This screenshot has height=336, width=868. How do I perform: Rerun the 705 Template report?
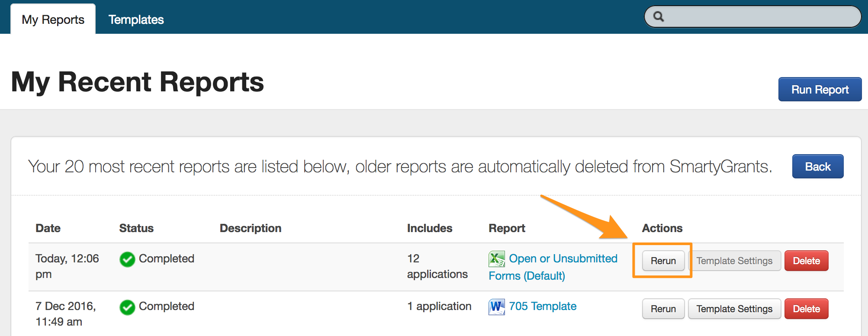663,309
